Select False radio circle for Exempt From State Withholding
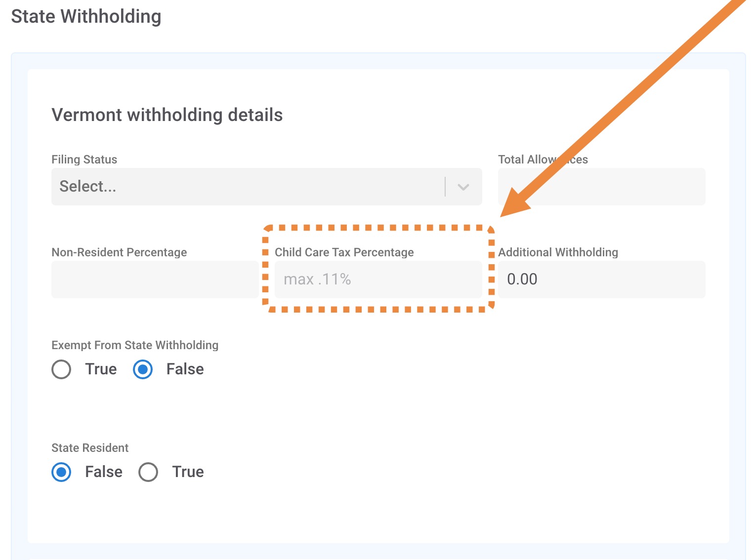This screenshot has width=751, height=560. pyautogui.click(x=143, y=369)
